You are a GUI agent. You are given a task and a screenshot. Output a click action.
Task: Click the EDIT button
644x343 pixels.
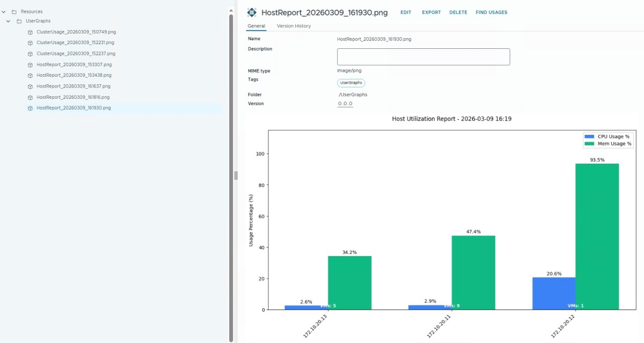406,12
